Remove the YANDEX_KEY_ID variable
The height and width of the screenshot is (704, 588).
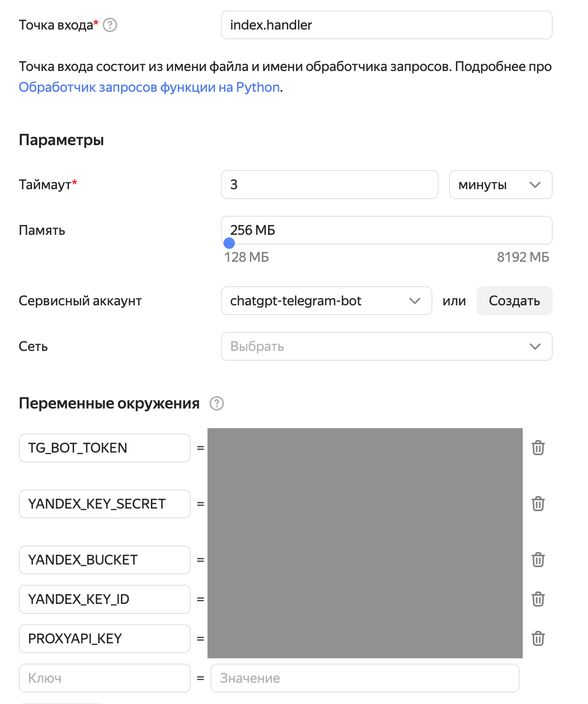pyautogui.click(x=538, y=599)
